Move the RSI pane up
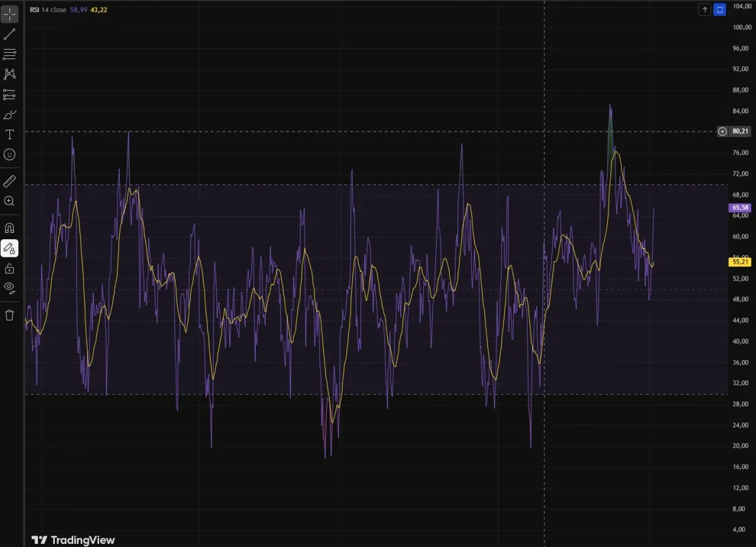The height and width of the screenshot is (547, 756). pyautogui.click(x=705, y=9)
